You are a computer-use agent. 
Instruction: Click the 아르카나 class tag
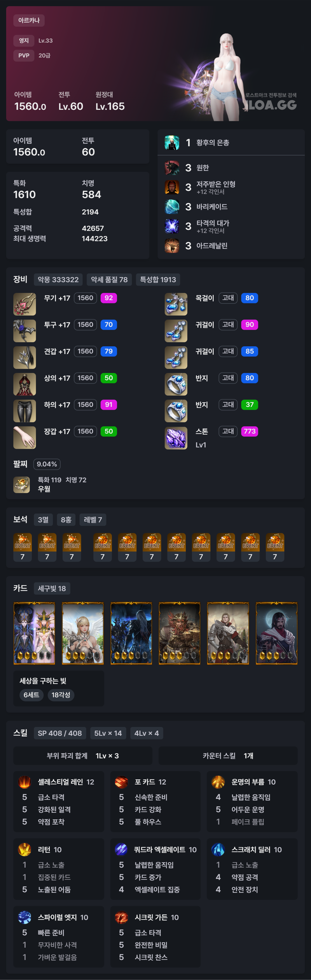coord(29,20)
